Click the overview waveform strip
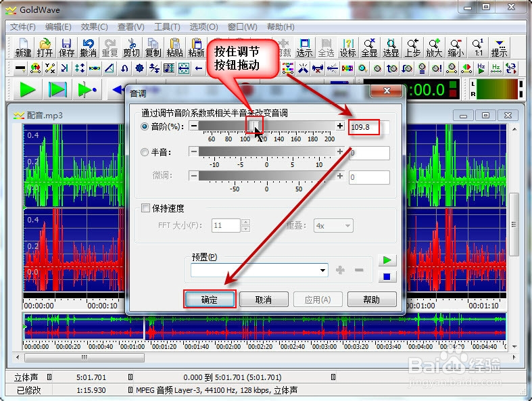Image resolution: width=532 pixels, height=401 pixels. 264,327
